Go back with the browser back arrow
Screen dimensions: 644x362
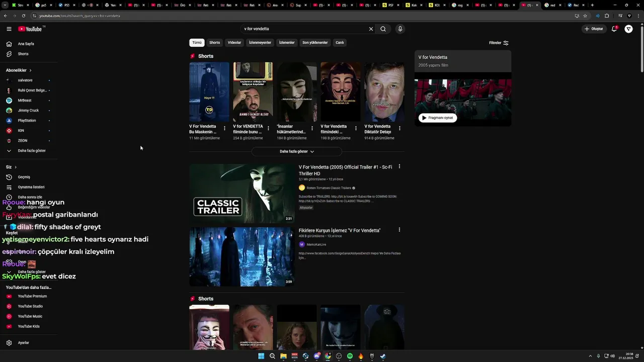[x=6, y=16]
